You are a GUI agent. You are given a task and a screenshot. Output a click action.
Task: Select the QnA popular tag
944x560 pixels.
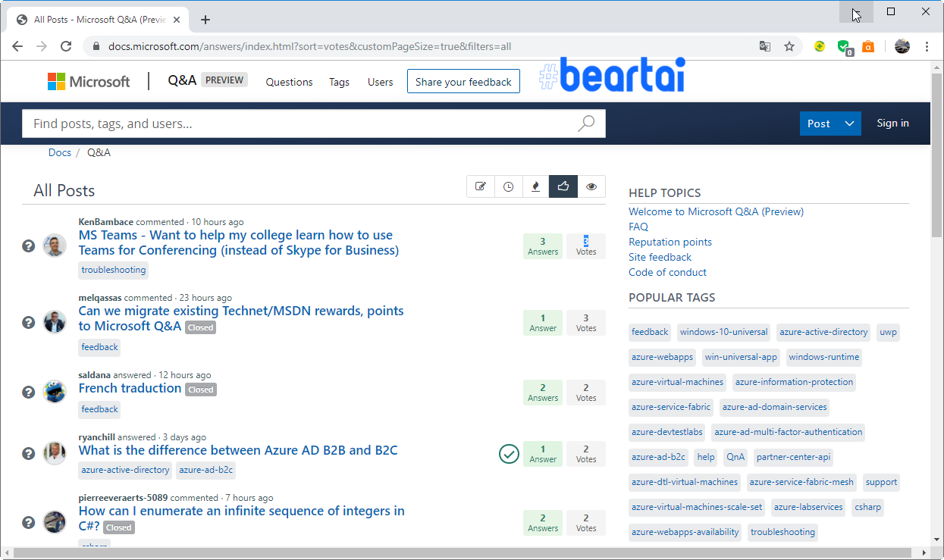coord(735,457)
